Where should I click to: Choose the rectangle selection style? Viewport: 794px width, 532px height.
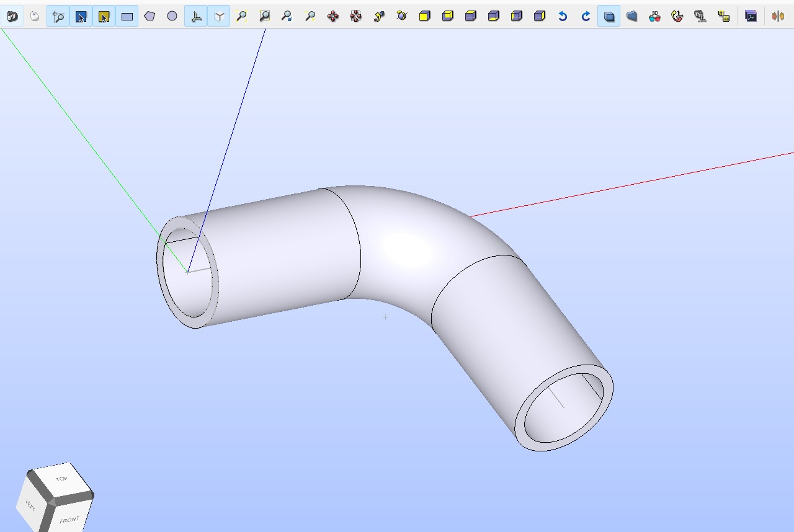point(127,16)
